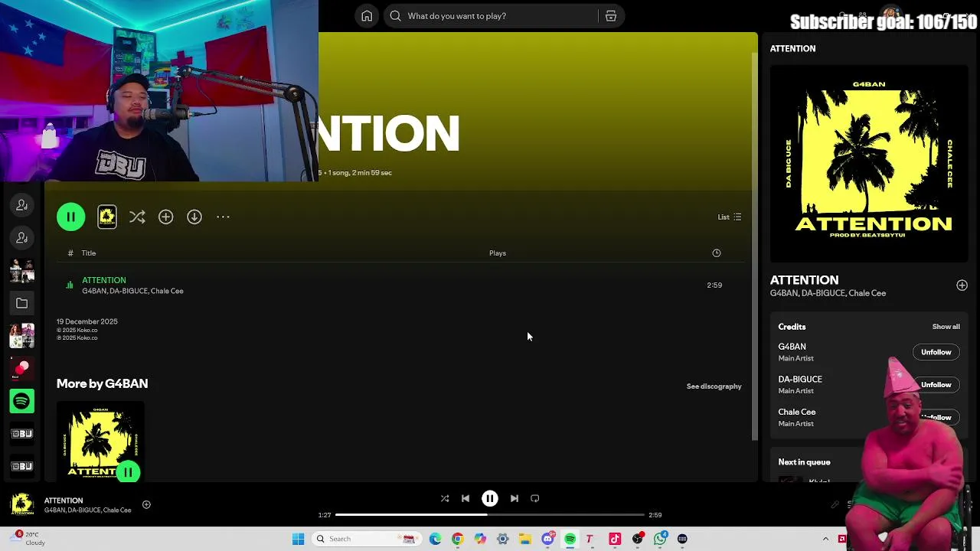Click the Title column header
980x551 pixels.
[x=89, y=253]
